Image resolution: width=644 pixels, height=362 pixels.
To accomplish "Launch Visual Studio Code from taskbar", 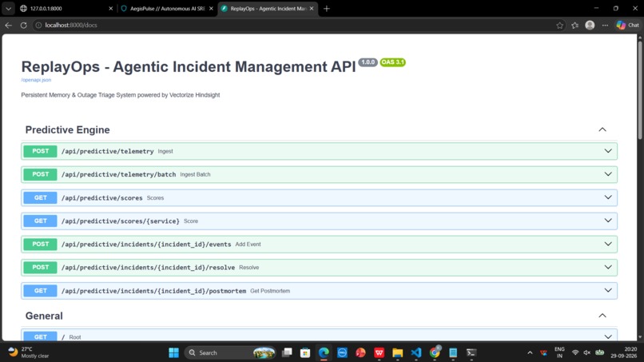I will 416,352.
